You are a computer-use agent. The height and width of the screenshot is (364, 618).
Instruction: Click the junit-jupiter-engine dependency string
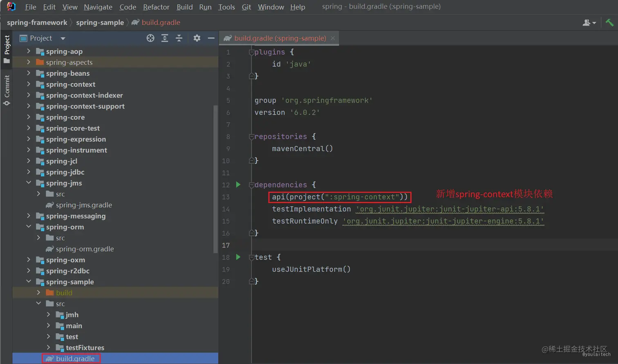(x=443, y=221)
